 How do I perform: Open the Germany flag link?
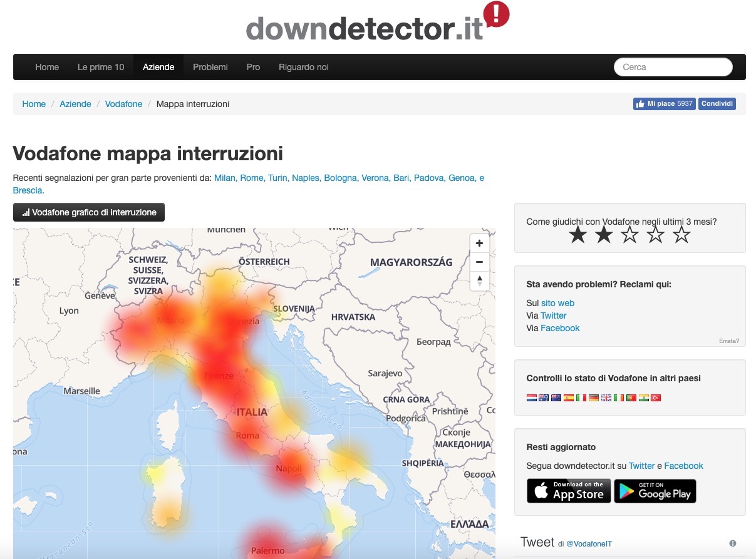coord(594,397)
